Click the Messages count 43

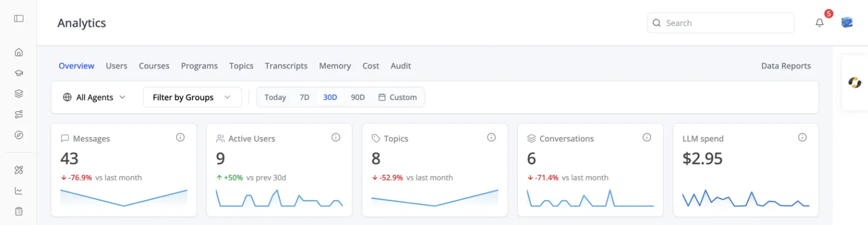(x=70, y=158)
